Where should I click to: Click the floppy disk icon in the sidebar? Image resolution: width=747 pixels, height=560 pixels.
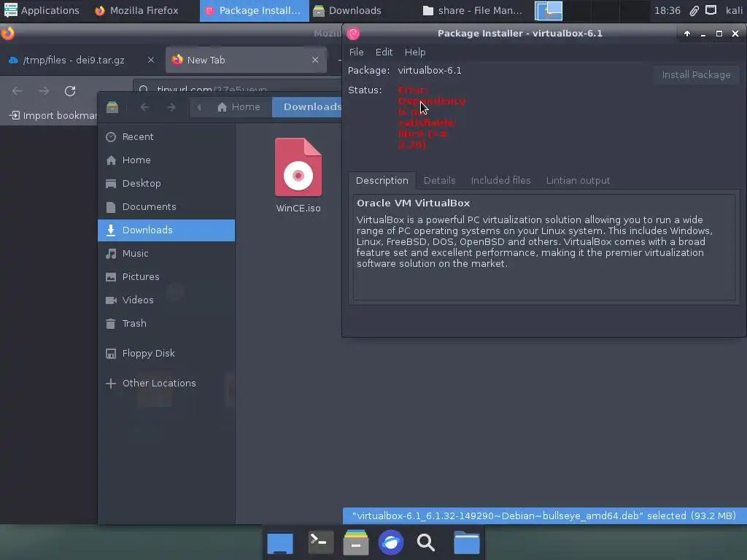111,354
